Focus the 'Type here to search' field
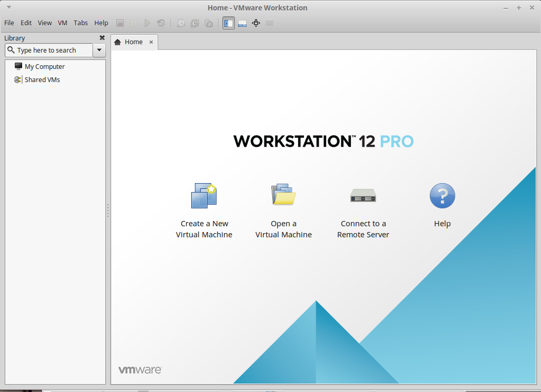 pos(49,50)
